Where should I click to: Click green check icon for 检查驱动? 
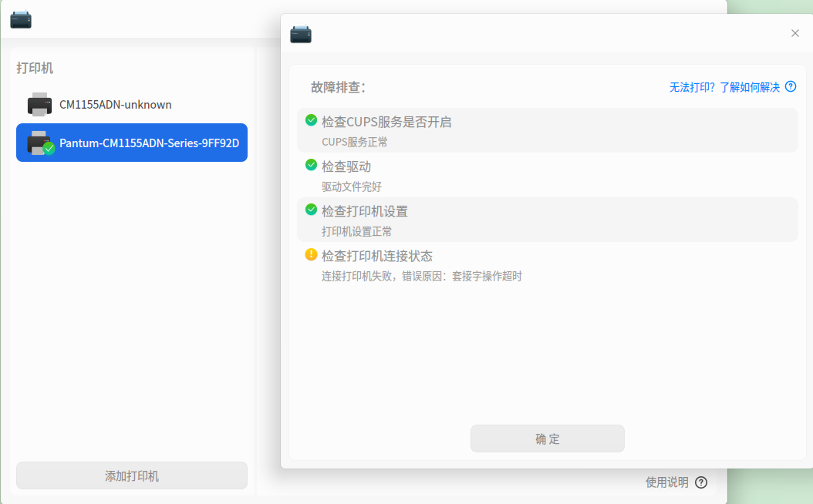click(311, 165)
